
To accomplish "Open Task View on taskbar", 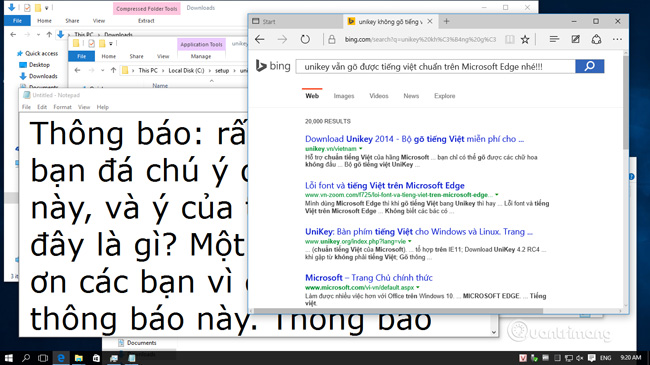I will 43,358.
